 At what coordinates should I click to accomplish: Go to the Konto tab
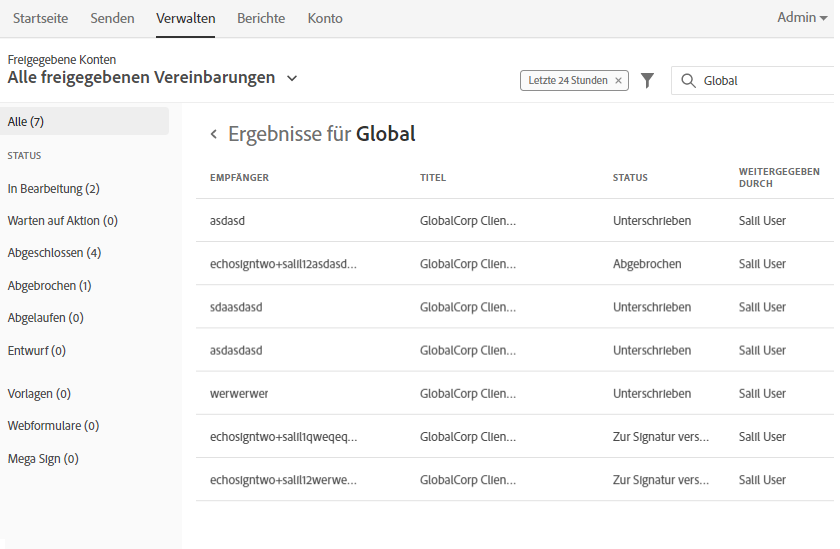pyautogui.click(x=325, y=18)
